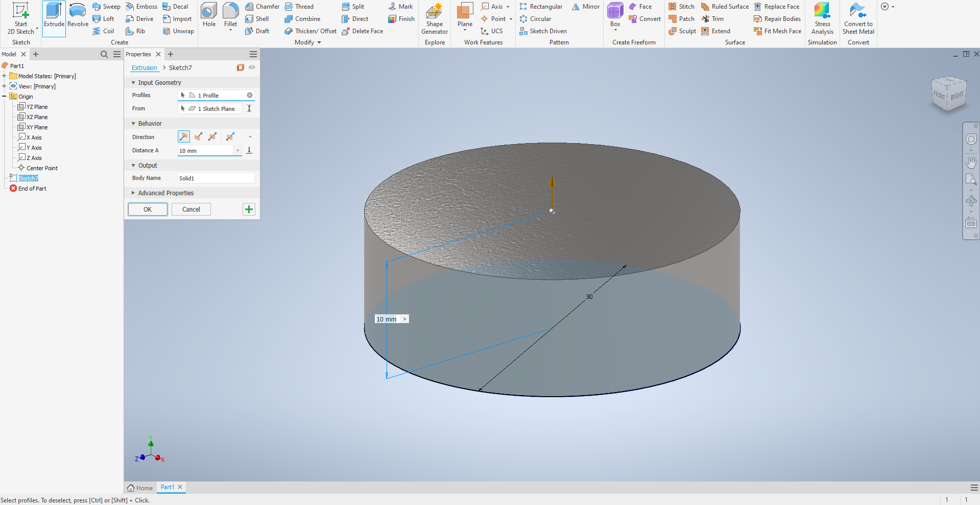Click the Pan hand navigation icon

971,163
